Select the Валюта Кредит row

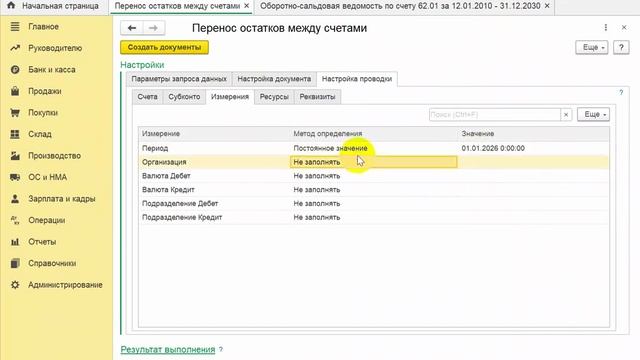[373, 190]
